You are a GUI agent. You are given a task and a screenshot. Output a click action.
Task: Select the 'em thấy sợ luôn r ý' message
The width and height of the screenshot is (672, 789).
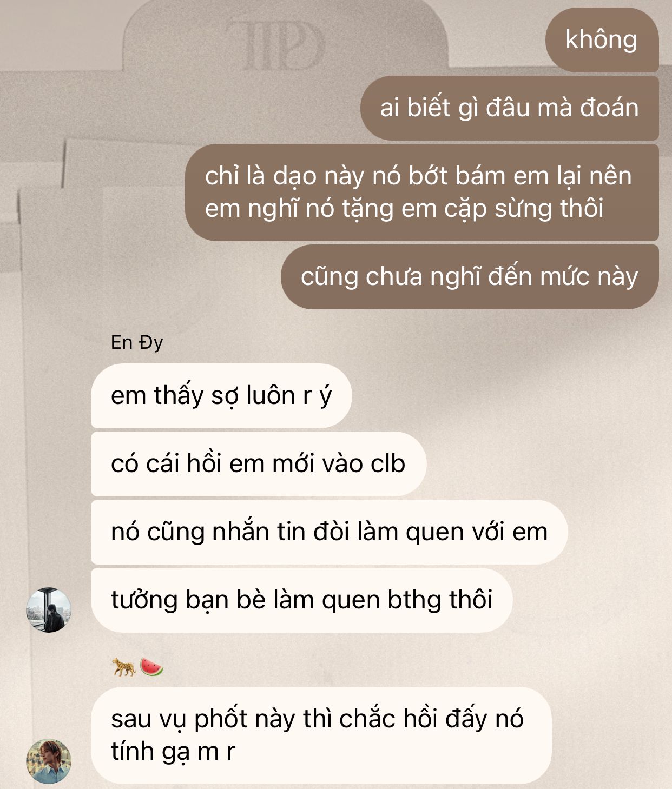click(x=221, y=396)
